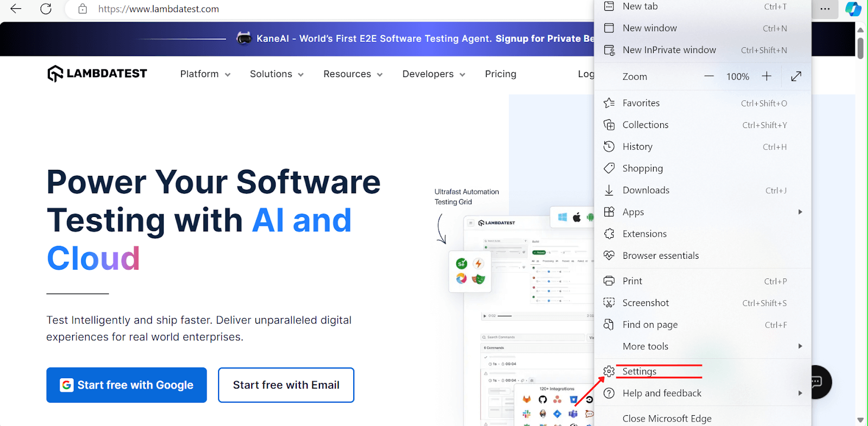This screenshot has width=868, height=426.
Task: Expand the More tools submenu
Action: (x=703, y=346)
